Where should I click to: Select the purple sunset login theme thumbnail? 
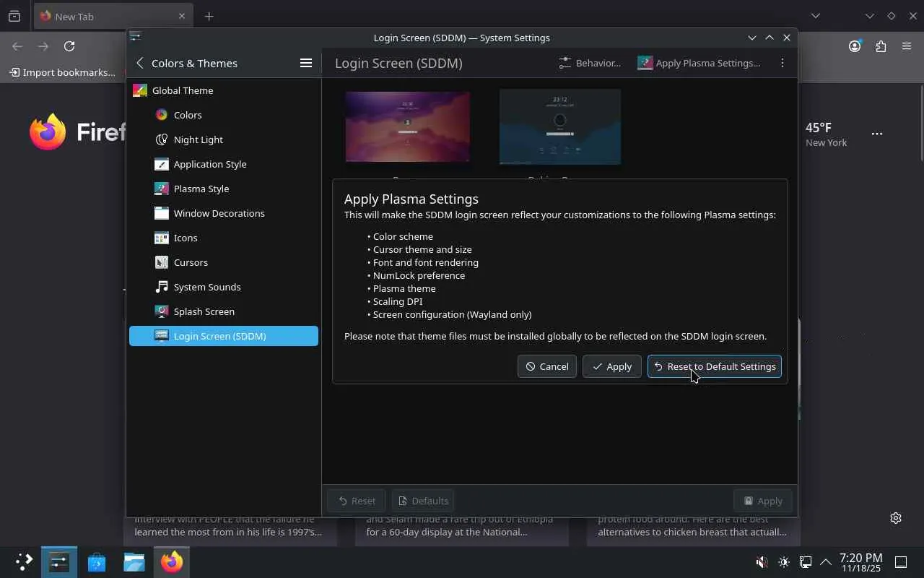pos(408,127)
